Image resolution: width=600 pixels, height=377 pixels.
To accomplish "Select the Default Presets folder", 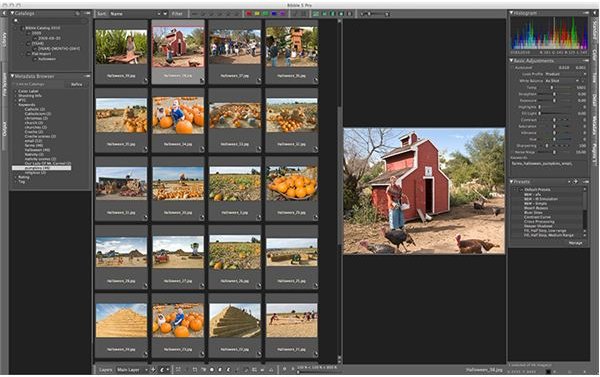I will (x=537, y=190).
